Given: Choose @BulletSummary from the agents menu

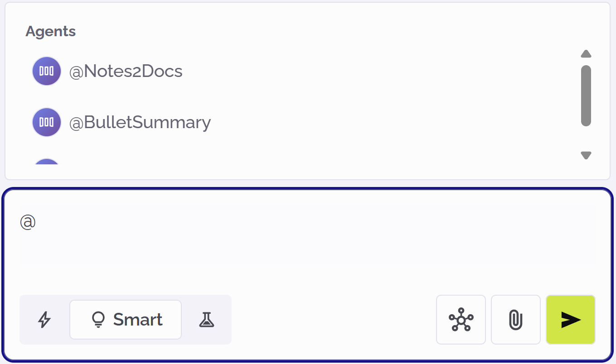Looking at the screenshot, I should 140,122.
